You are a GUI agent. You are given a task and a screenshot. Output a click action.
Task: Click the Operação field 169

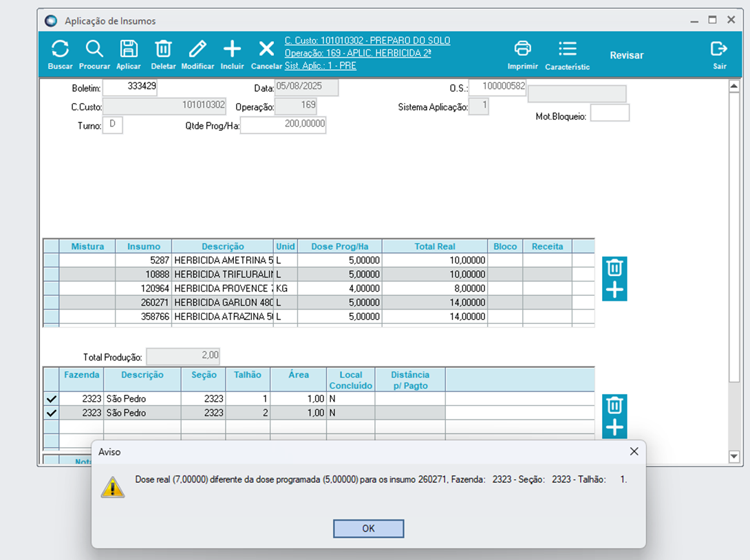(x=296, y=106)
